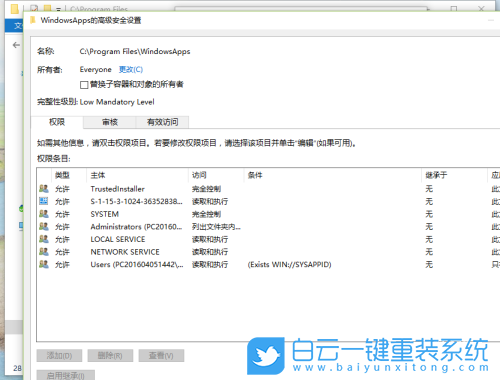Click back arrow in Explorer window behind
This screenshot has height=380, width=500.
(16, 45)
